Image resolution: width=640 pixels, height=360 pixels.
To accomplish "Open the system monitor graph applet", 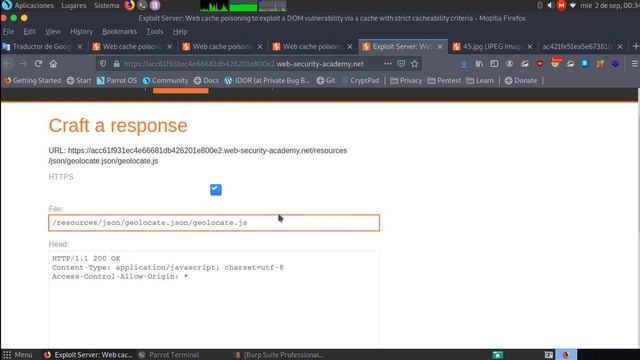I will click(x=243, y=6).
